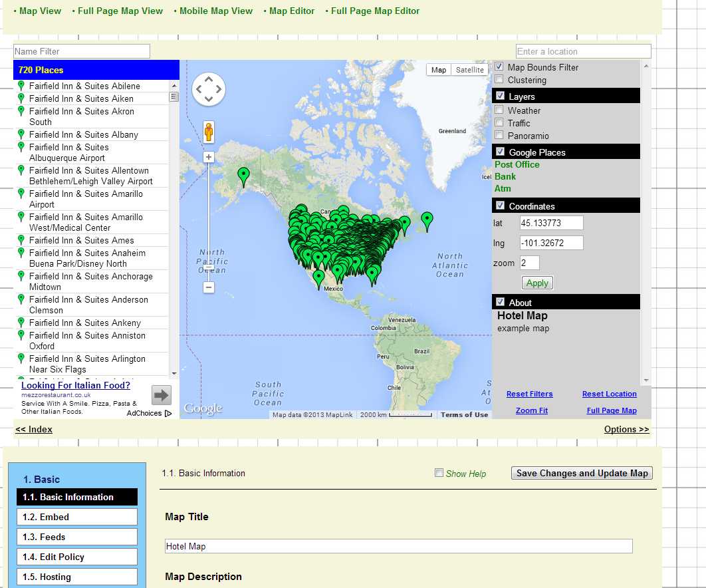
Task: Open the Options >> link
Action: [626, 430]
